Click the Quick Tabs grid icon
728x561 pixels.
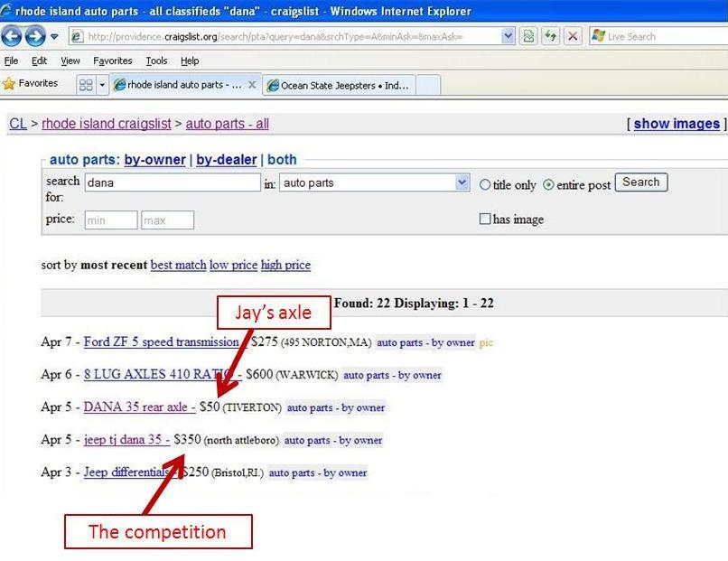click(x=86, y=85)
